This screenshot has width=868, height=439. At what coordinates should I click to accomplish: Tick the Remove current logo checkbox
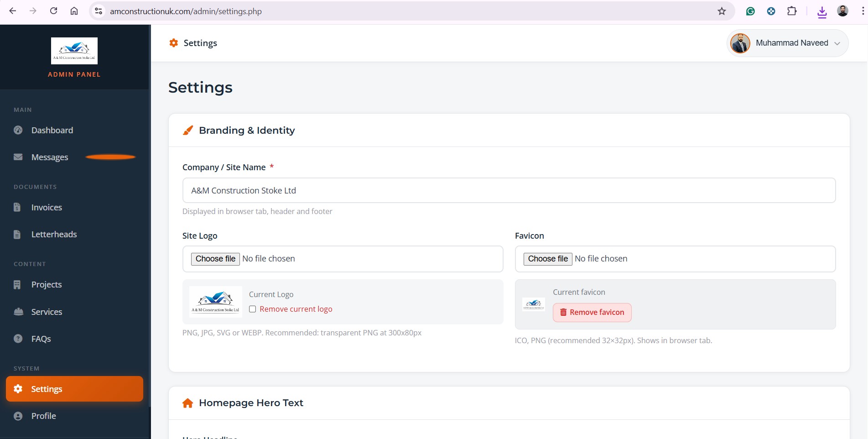tap(252, 309)
